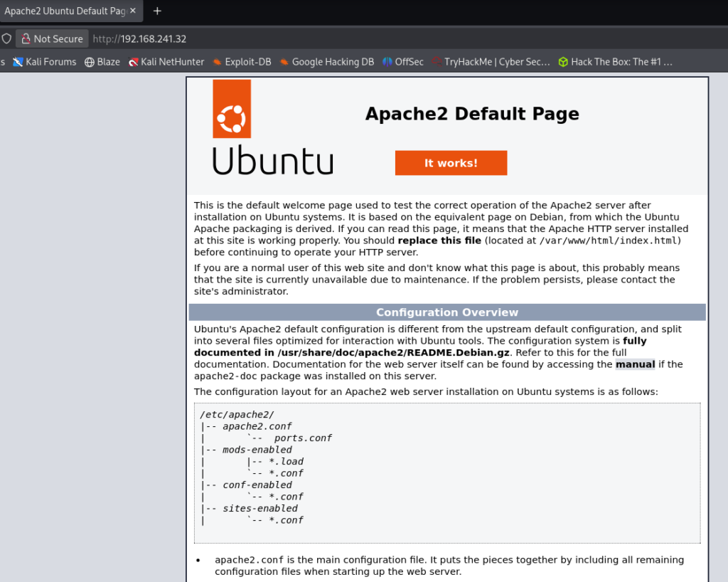
Task: Click the orange It works! banner
Action: [x=451, y=163]
